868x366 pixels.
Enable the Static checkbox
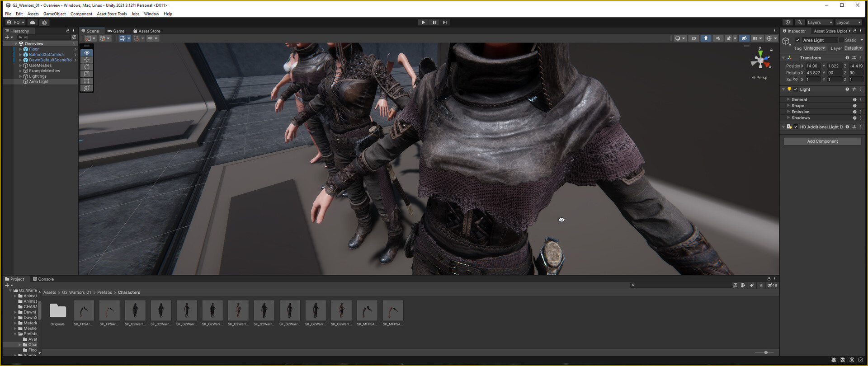[x=841, y=40]
